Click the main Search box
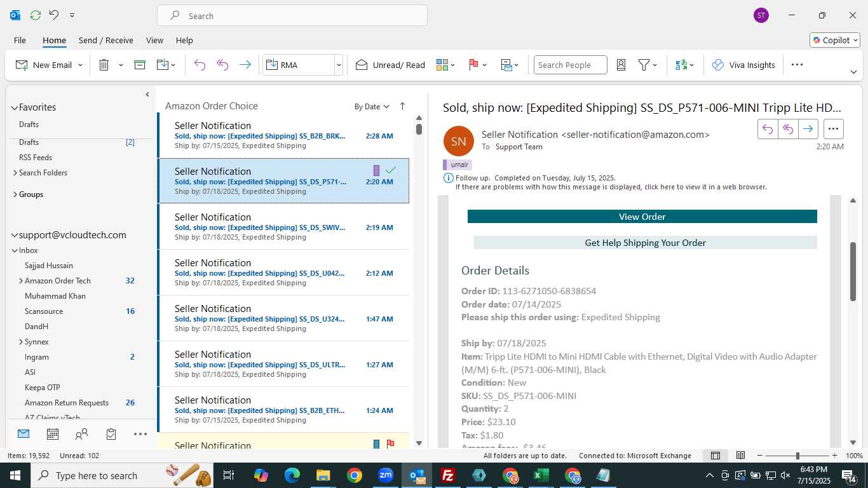868x488 pixels. tap(292, 16)
